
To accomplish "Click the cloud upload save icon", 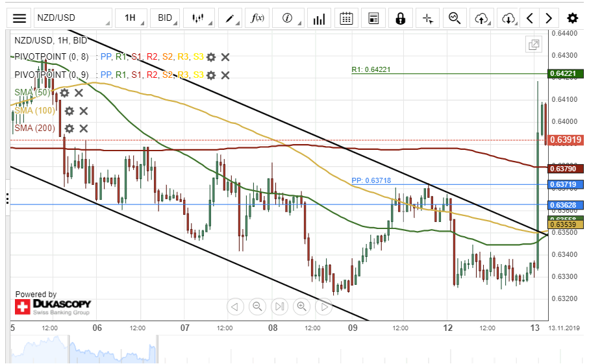I will pyautogui.click(x=482, y=18).
